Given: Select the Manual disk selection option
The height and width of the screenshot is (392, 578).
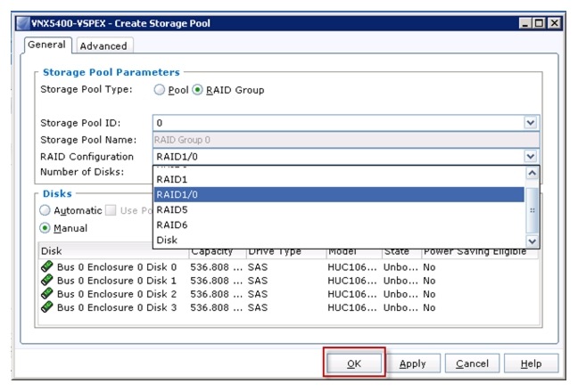Looking at the screenshot, I should [45, 227].
